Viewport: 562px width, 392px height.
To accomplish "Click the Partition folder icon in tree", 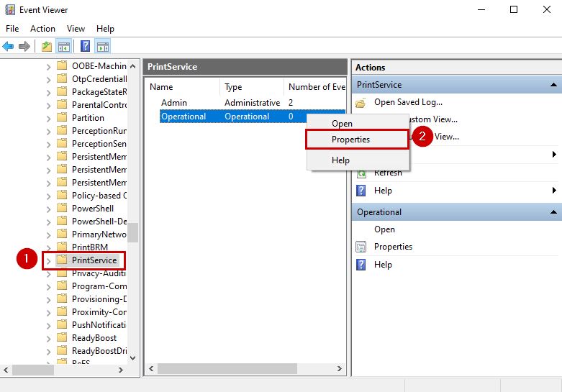I will click(x=62, y=117).
